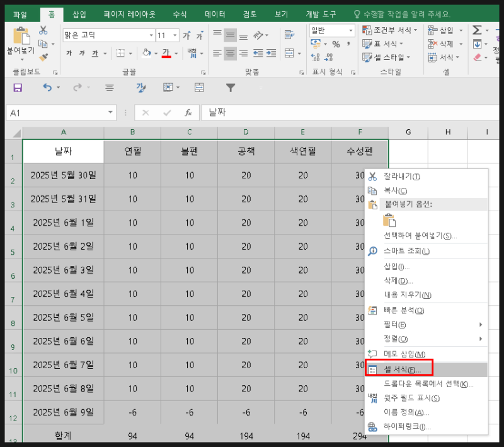Click the Copy icon in ribbon clipboard group
Image resolution: width=504 pixels, height=447 pixels.
pos(43,44)
